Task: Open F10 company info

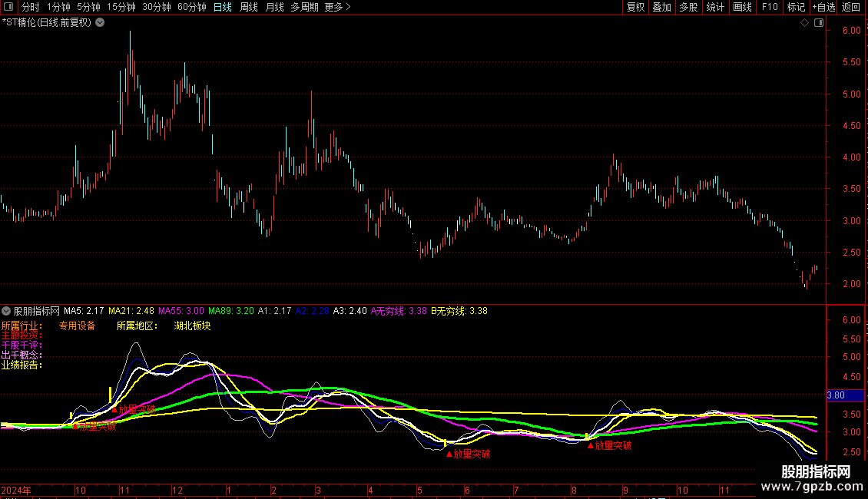Action: point(770,7)
